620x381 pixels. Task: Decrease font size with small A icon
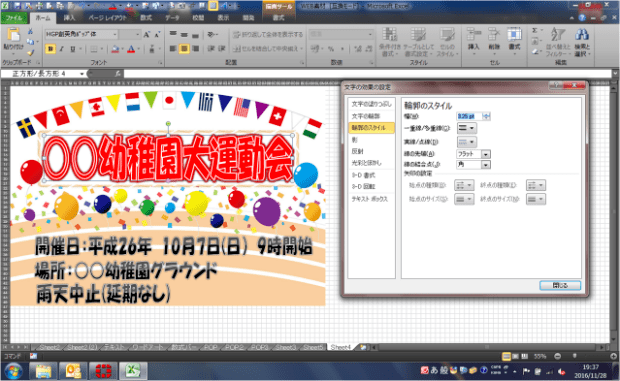coord(157,35)
